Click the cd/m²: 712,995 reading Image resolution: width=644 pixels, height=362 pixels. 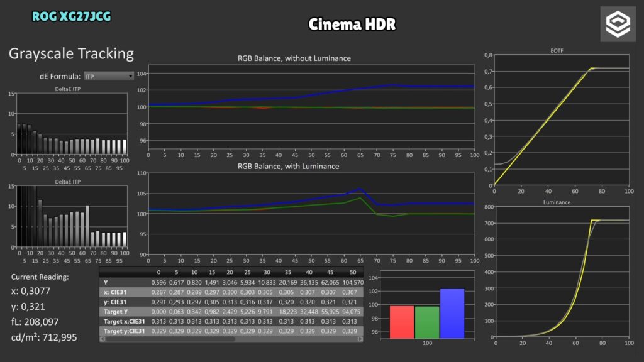(44, 337)
